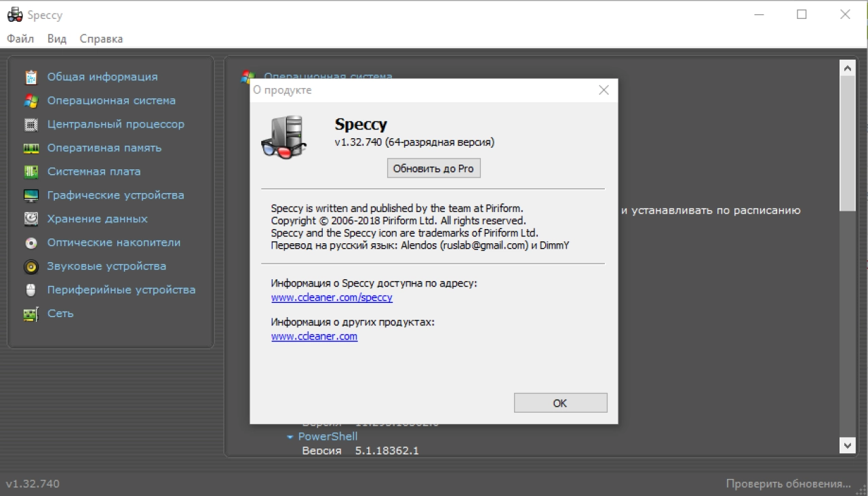
Task: Show Системная плата details
Action: coord(94,172)
